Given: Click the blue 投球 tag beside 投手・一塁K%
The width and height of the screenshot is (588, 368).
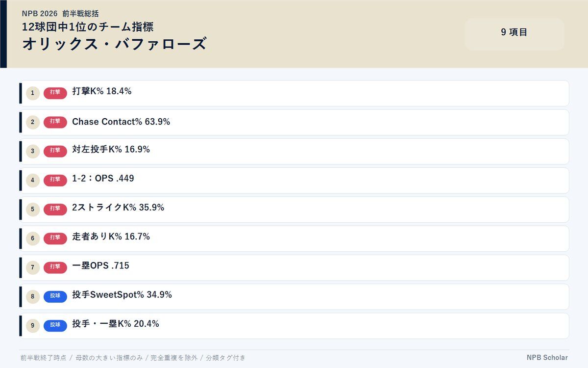Looking at the screenshot, I should (55, 326).
